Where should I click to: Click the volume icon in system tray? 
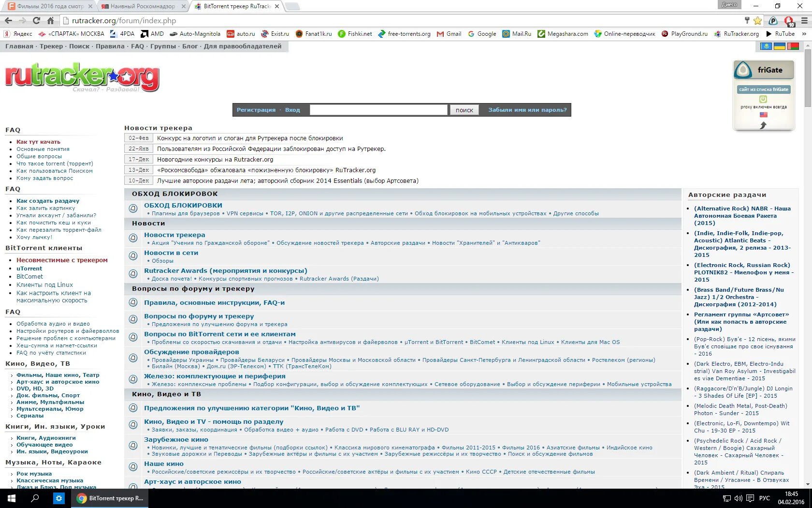[738, 498]
